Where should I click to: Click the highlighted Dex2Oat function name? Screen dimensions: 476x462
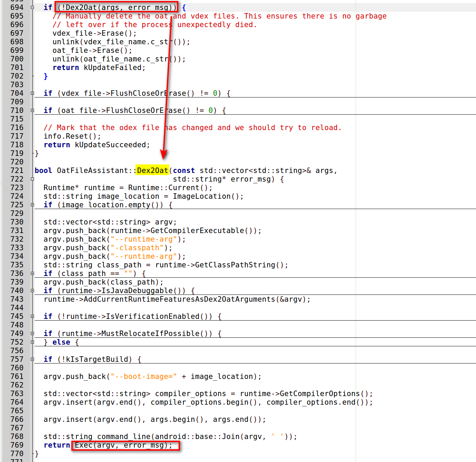coord(153,171)
